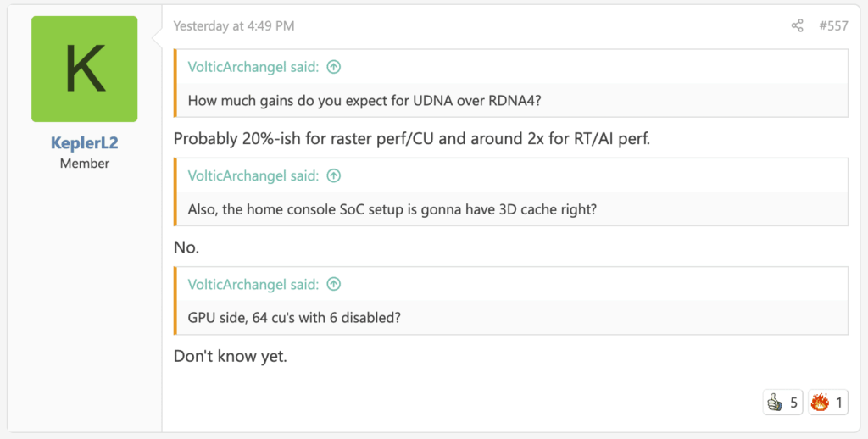Click "VolticArchangel said:" above the 3D cache question
868x439 pixels.
click(253, 176)
